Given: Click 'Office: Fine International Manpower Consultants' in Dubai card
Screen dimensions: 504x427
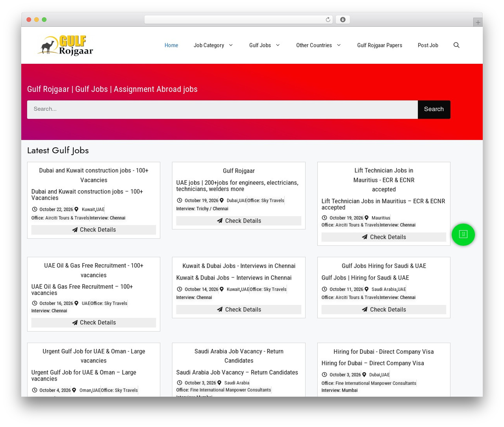Looking at the screenshot, I should click(369, 383).
